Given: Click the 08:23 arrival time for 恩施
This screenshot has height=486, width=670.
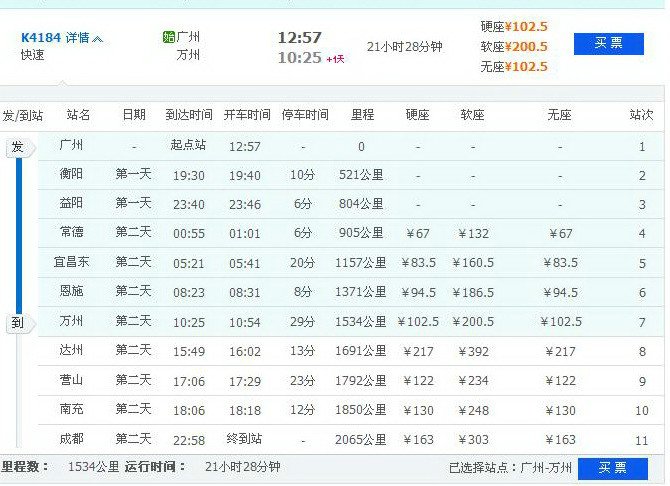Looking at the screenshot, I should (188, 293).
